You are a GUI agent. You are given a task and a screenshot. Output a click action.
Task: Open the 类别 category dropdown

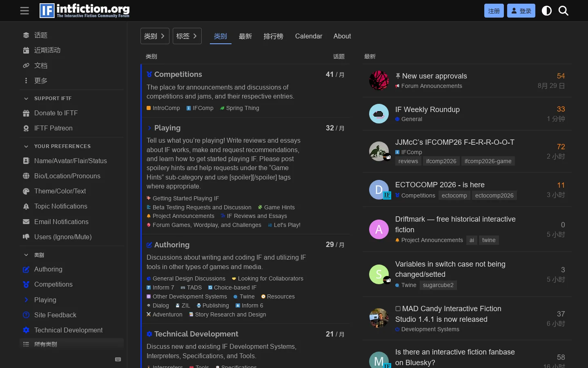tap(155, 36)
